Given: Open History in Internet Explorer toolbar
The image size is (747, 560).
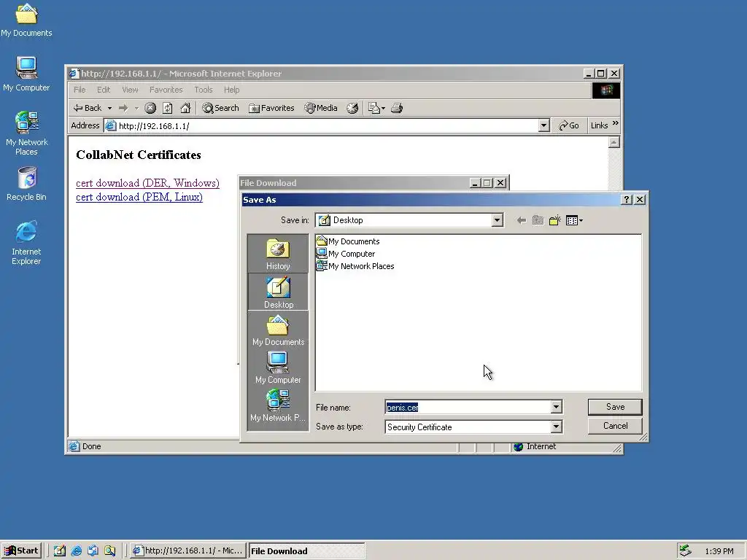Looking at the screenshot, I should [352, 108].
